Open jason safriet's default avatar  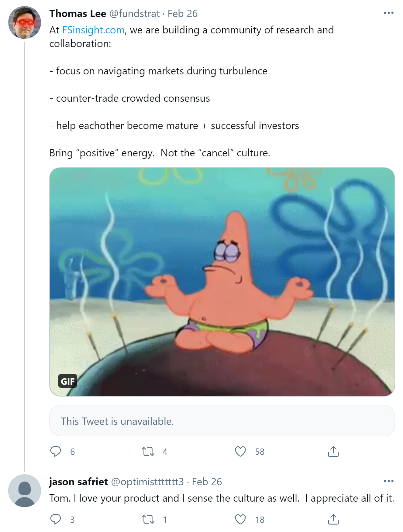25,490
